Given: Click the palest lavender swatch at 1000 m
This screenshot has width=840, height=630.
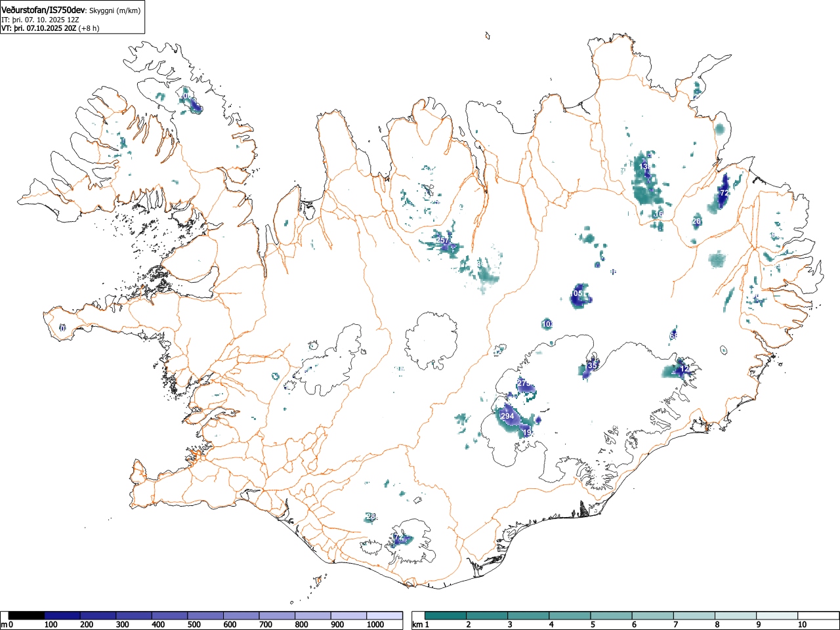Looking at the screenshot, I should click(x=385, y=616).
